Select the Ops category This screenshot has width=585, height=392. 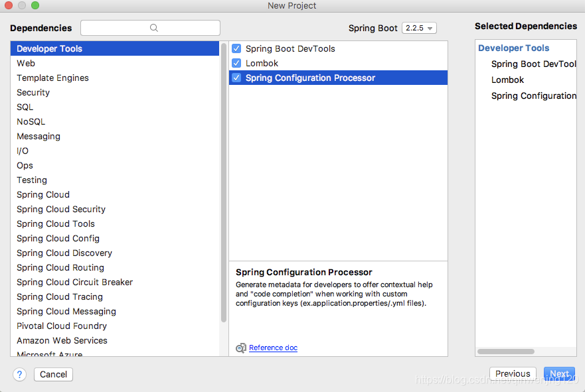coord(115,165)
